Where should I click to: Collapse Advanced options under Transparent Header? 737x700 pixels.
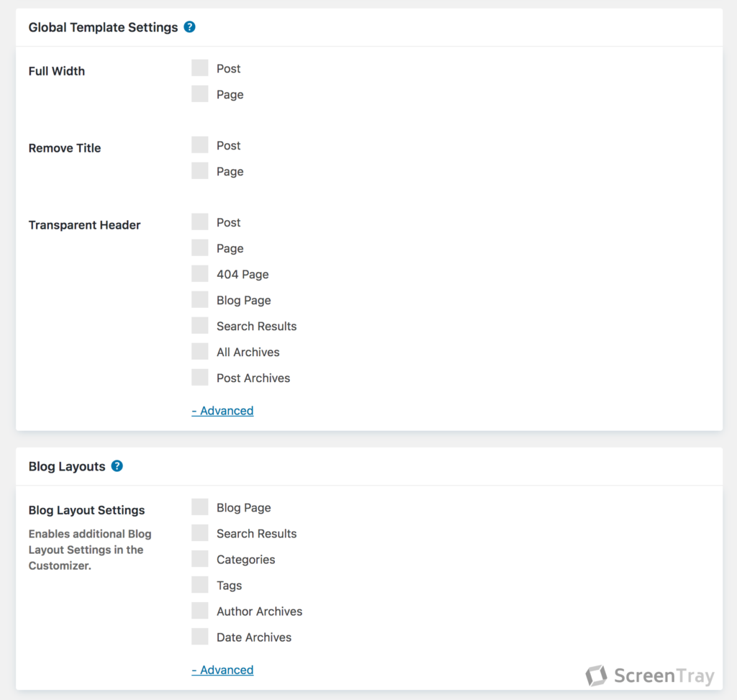click(222, 411)
